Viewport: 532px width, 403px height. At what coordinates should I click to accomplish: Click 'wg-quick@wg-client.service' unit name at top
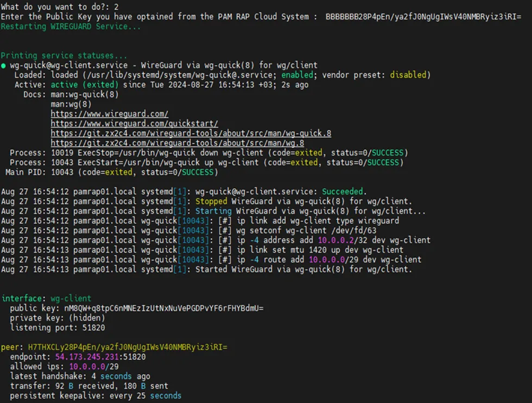69,66
